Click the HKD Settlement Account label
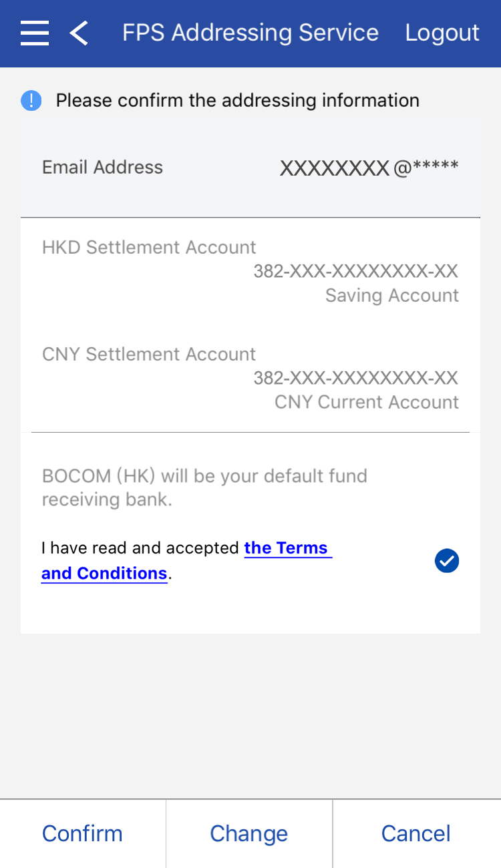 pyautogui.click(x=149, y=247)
